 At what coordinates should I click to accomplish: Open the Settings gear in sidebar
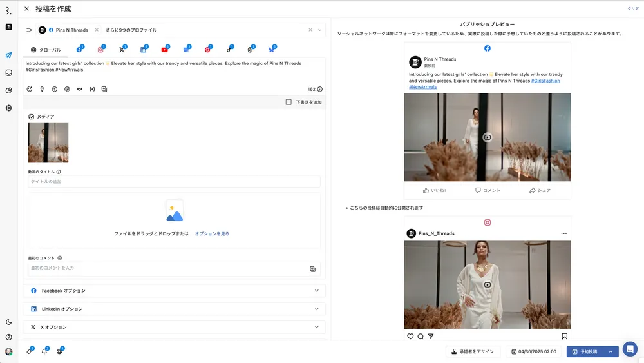point(8,108)
